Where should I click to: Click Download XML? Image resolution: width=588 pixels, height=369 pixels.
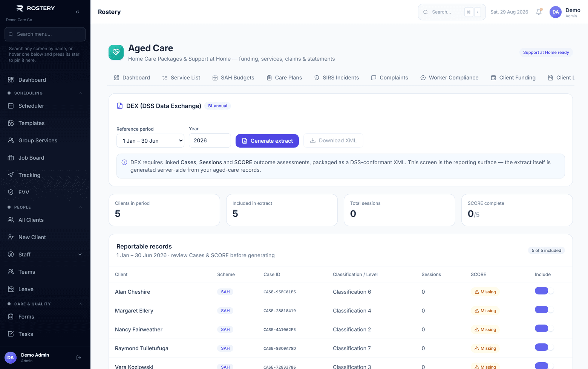(x=333, y=140)
